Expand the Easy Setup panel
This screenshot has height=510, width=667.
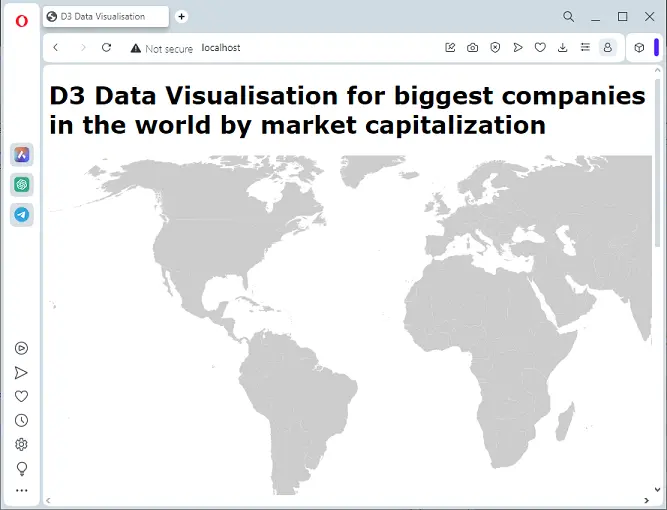coord(585,47)
